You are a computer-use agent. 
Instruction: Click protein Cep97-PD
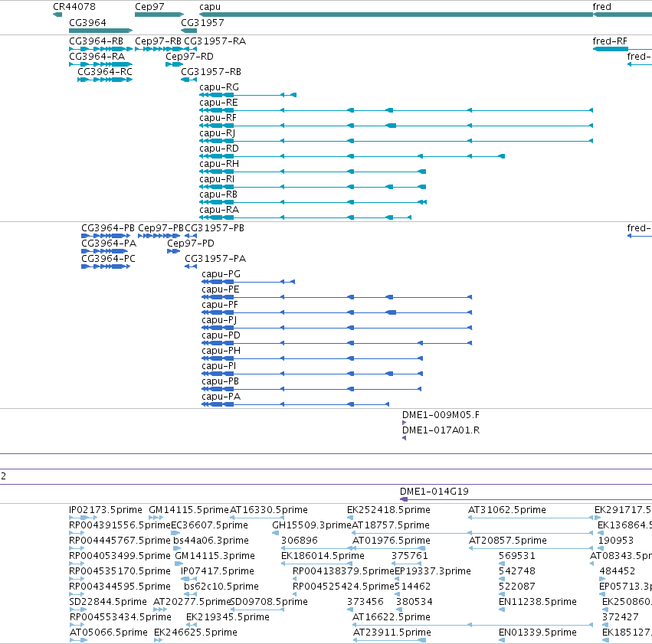(173, 251)
